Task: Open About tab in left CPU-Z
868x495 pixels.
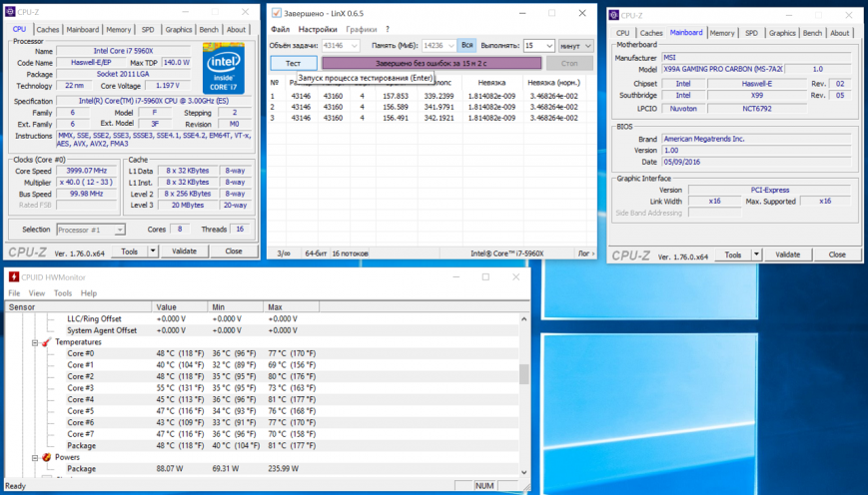Action: click(236, 29)
